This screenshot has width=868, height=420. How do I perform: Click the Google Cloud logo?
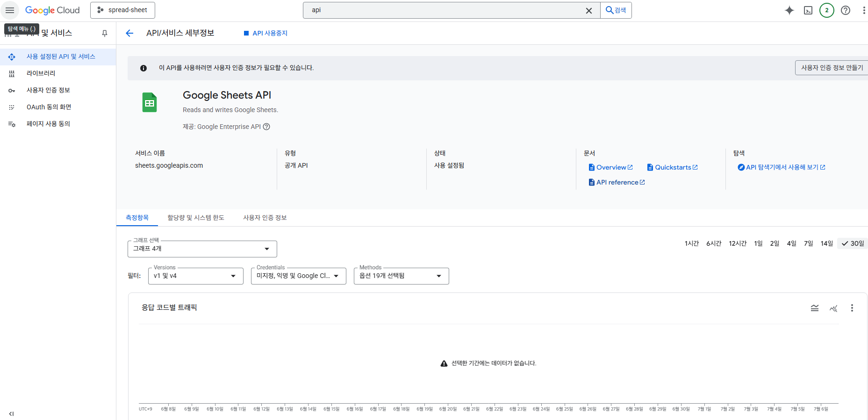pyautogui.click(x=52, y=10)
